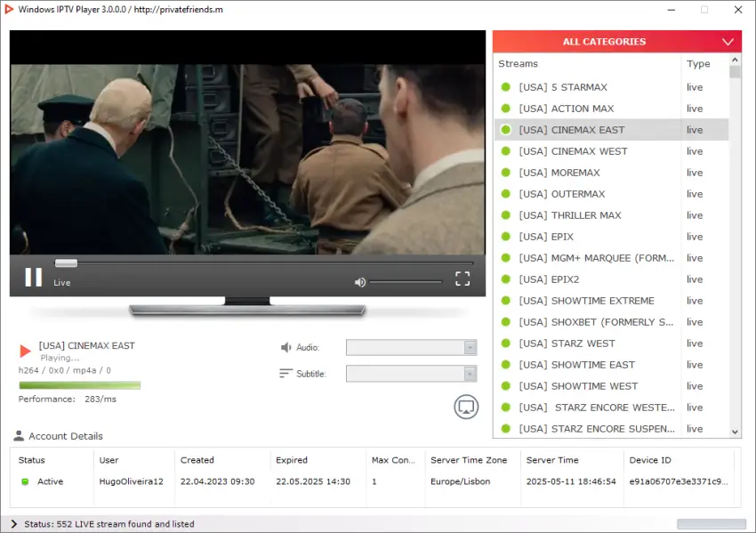Click green status dot for SHOWTIME EXTREME

click(x=506, y=301)
